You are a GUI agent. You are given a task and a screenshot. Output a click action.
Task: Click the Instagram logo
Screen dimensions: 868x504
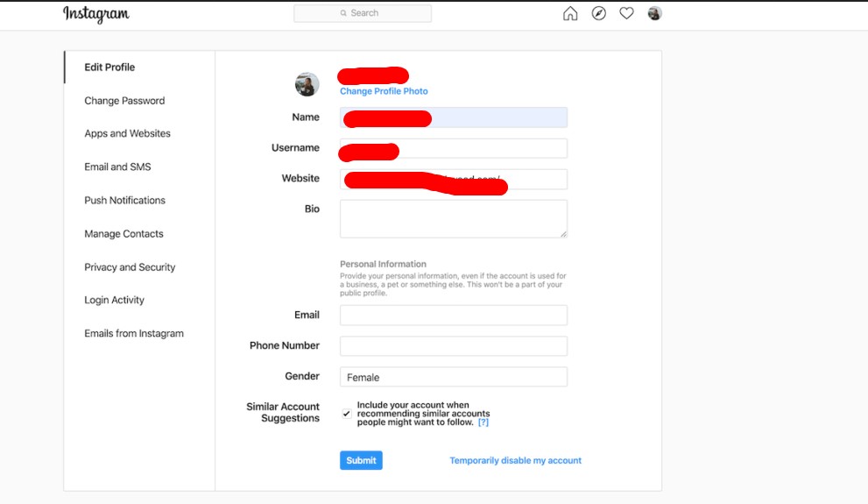[x=96, y=14]
